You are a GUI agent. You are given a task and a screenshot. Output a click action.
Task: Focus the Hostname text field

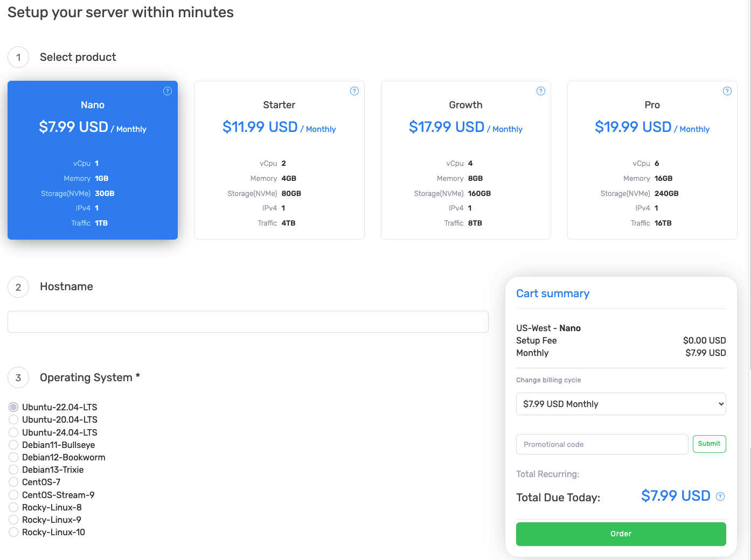coord(248,321)
